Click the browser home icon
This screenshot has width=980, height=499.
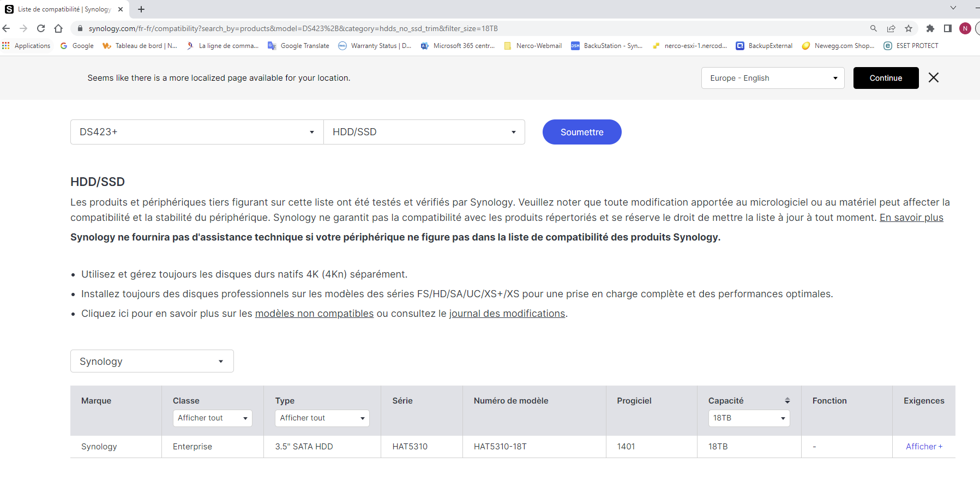click(x=58, y=28)
